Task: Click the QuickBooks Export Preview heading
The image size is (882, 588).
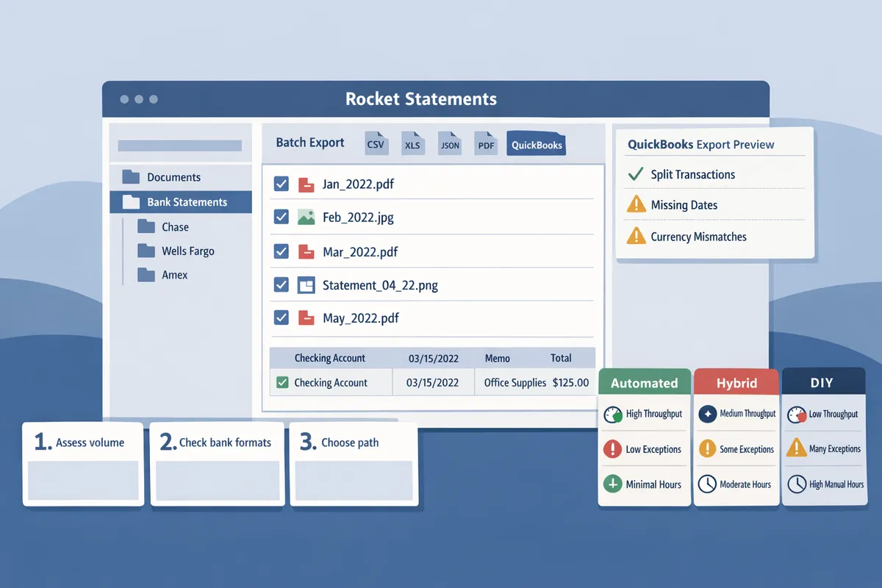Action: (x=701, y=144)
